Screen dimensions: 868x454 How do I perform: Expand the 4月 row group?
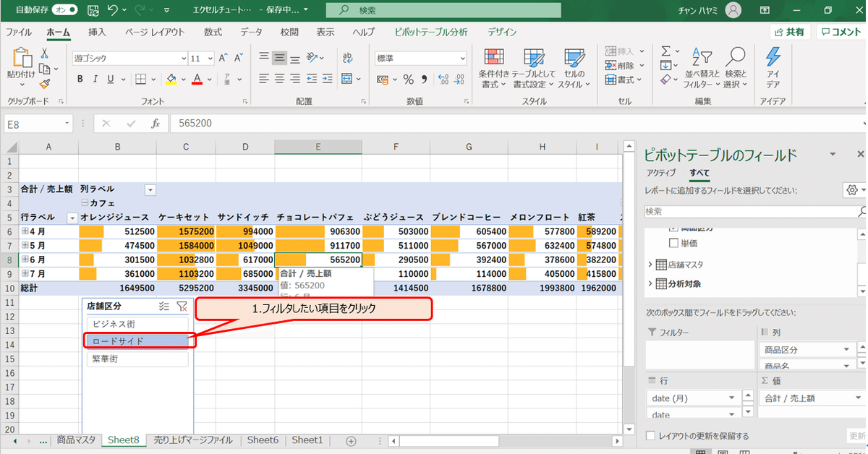pyautogui.click(x=25, y=231)
